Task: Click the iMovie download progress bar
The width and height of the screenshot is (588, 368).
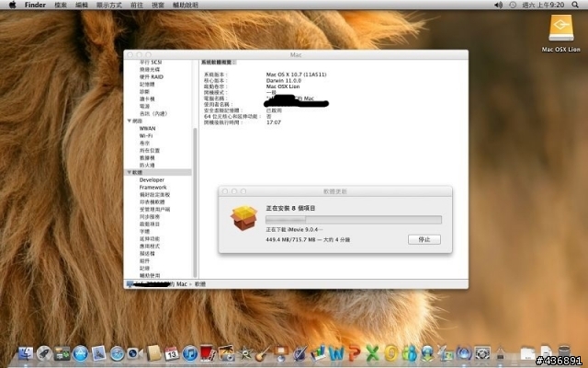Action: click(x=354, y=219)
